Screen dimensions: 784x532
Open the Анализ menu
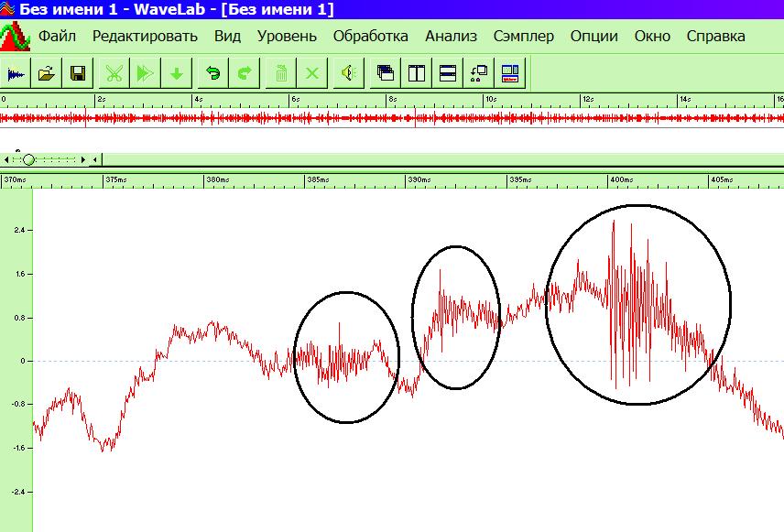point(451,37)
